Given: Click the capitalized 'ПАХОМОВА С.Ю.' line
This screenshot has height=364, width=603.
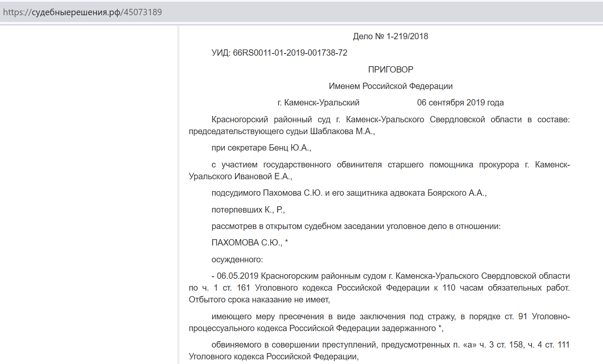Looking at the screenshot, I should pos(247,243).
